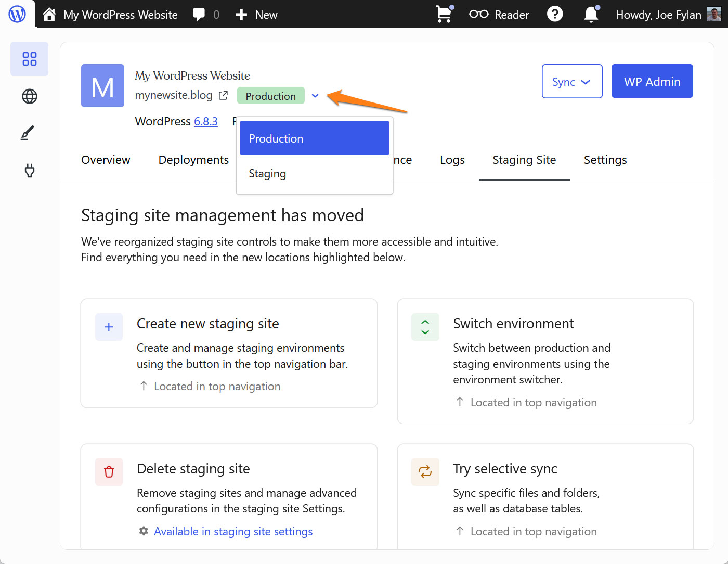
Task: Choose Staging from the environment dropdown
Action: (267, 174)
